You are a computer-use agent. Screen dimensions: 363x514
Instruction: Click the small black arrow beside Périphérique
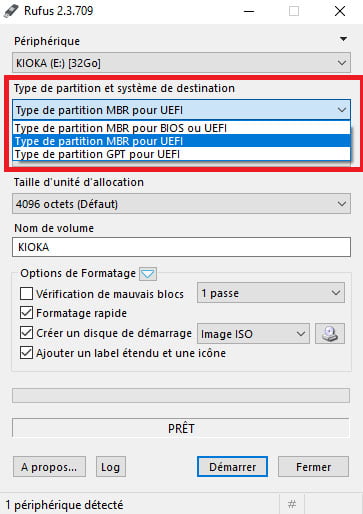pos(343,39)
